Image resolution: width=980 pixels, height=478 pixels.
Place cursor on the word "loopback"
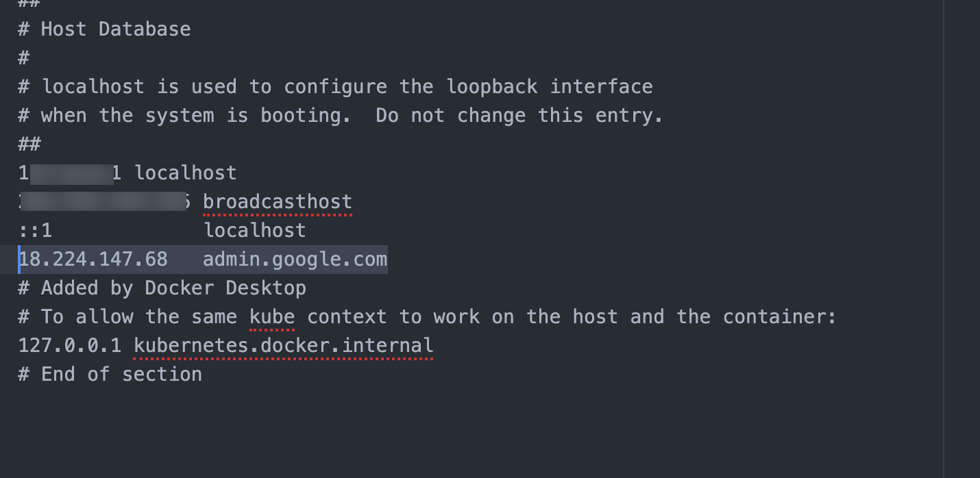point(491,87)
